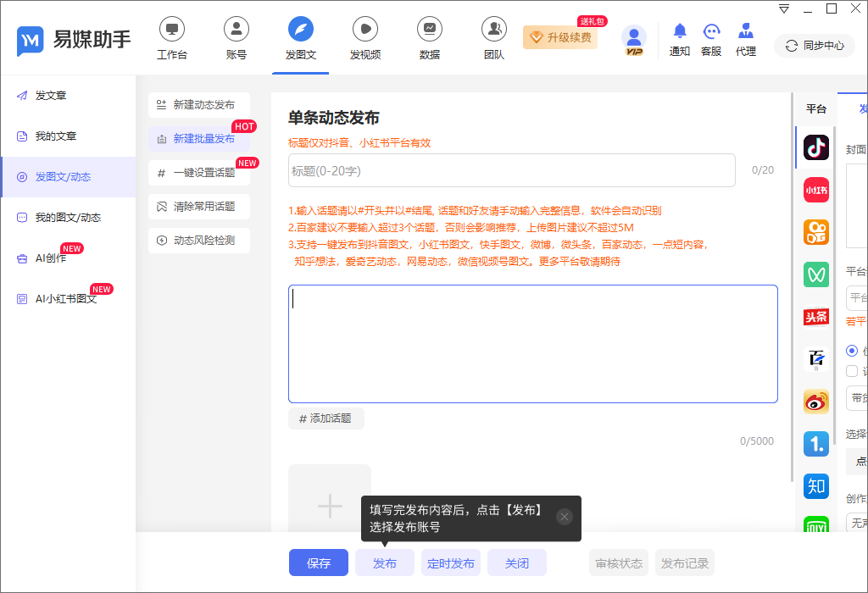The width and height of the screenshot is (868, 593).
Task: Click 发布记录 button
Action: tap(685, 563)
